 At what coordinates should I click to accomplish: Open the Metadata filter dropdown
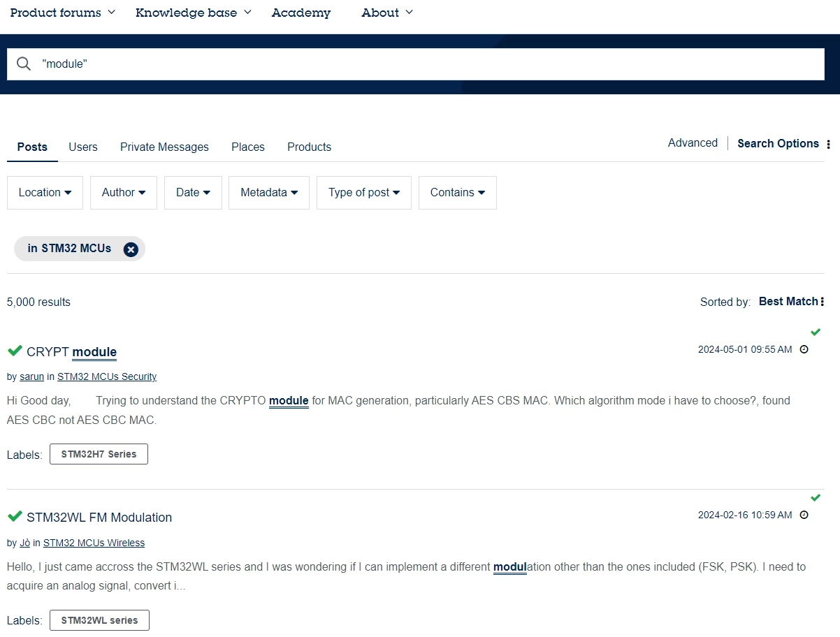click(269, 193)
